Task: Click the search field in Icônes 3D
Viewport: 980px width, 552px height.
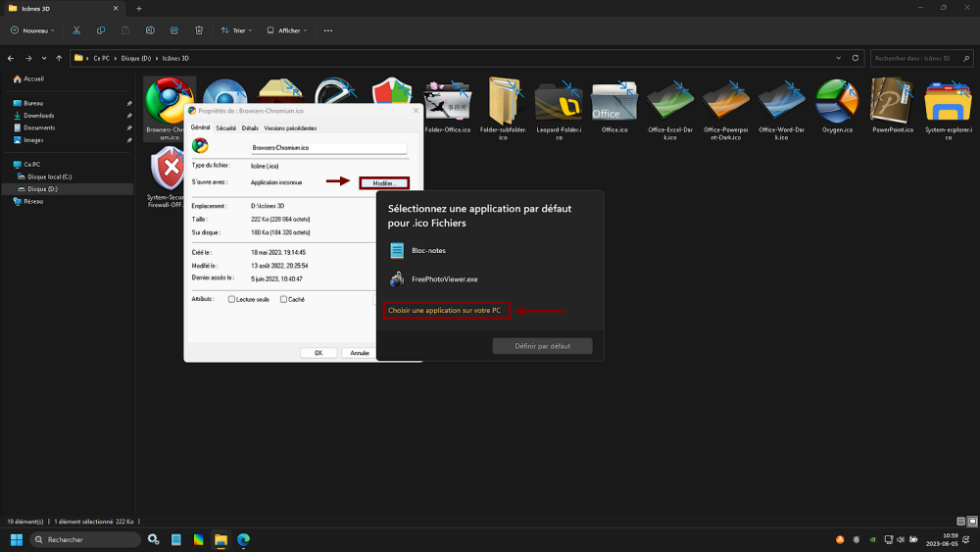Action: click(x=911, y=58)
